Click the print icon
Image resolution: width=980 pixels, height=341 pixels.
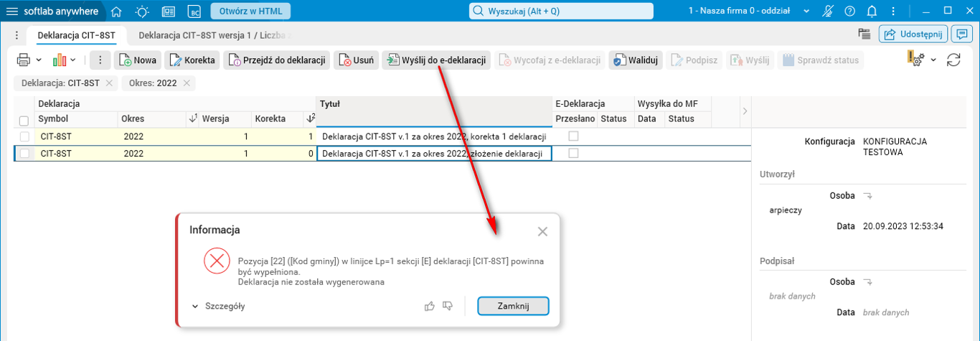tap(23, 60)
